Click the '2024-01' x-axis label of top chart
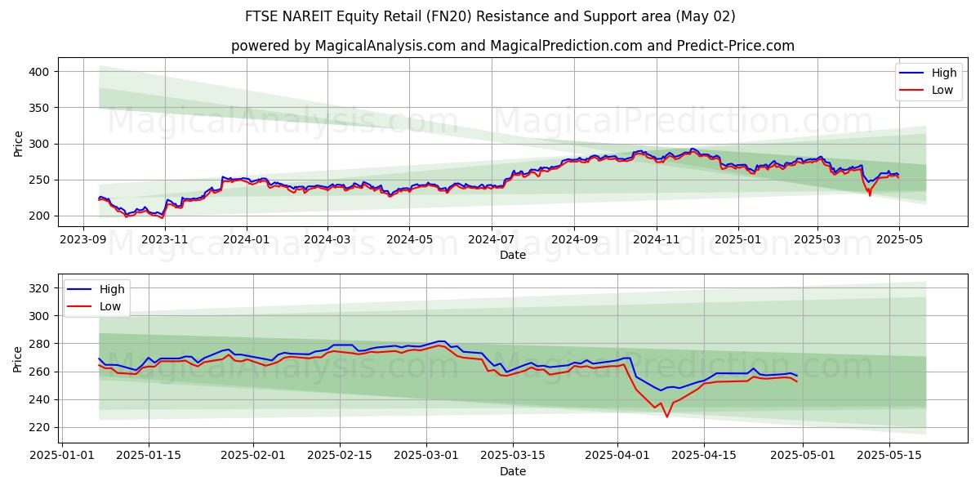This screenshot has width=980, height=490. (x=247, y=239)
